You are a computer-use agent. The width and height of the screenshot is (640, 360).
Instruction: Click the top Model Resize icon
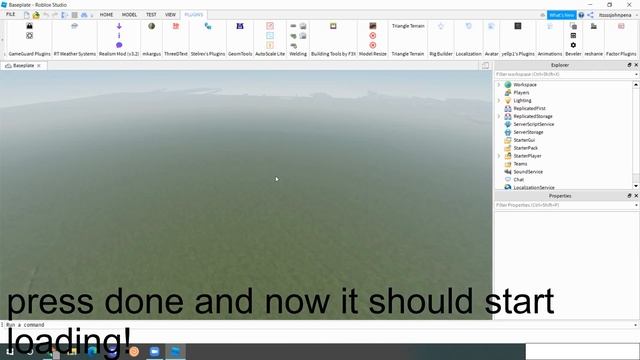pos(373,26)
